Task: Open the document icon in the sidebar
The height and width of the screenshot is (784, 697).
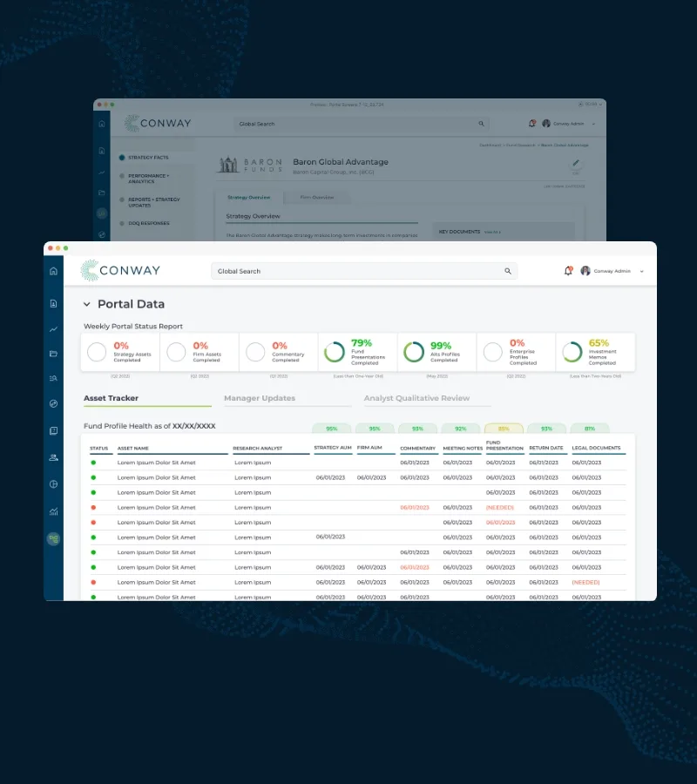Action: click(53, 304)
